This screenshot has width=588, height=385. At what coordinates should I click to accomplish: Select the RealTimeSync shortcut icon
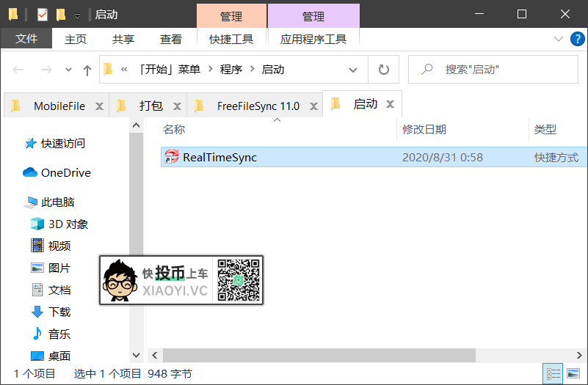coord(172,156)
